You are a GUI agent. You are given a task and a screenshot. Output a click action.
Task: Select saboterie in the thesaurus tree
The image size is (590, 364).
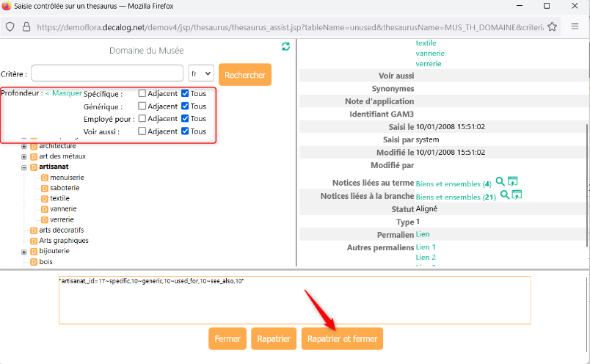pos(65,188)
